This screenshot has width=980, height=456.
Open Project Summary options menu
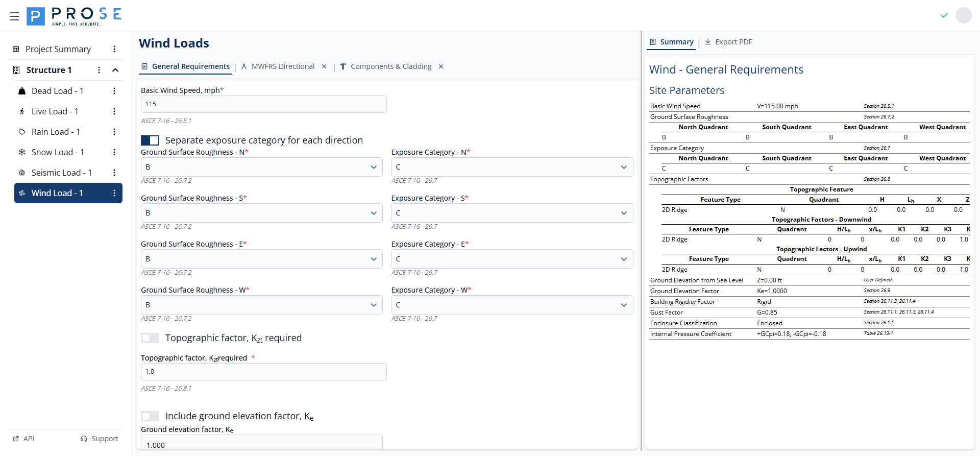click(114, 49)
